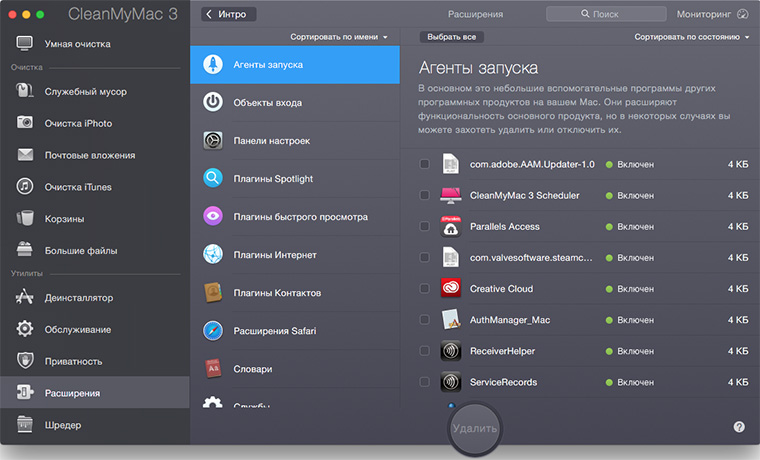Select the CleanMyMac 3 Scheduler row name
The height and width of the screenshot is (460, 760).
point(524,195)
